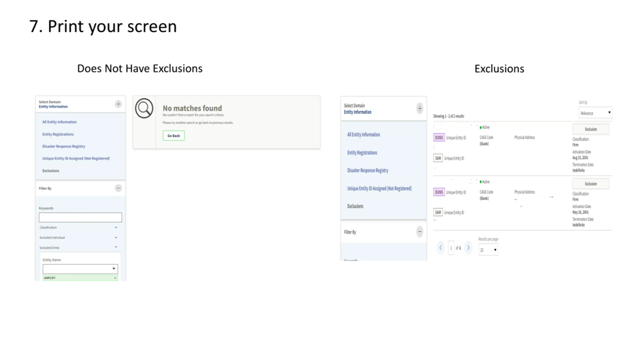Open Exclusion button for Aug 15, 2001 result
Viewport: 644px width, 362px height.
click(591, 129)
